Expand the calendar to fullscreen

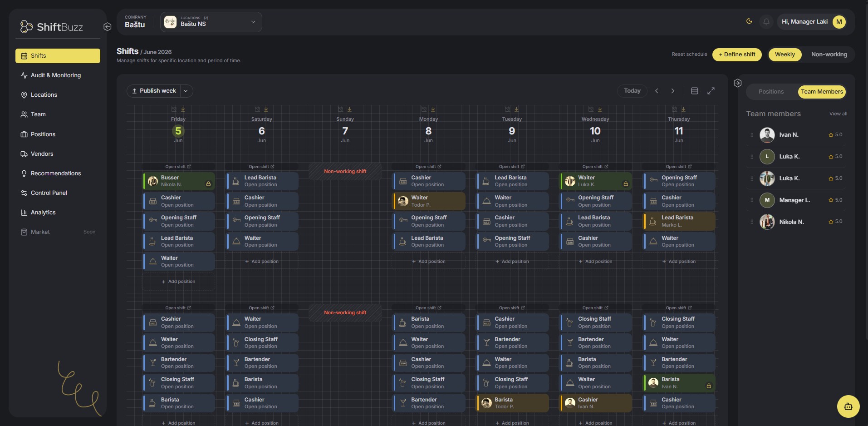[x=711, y=91]
